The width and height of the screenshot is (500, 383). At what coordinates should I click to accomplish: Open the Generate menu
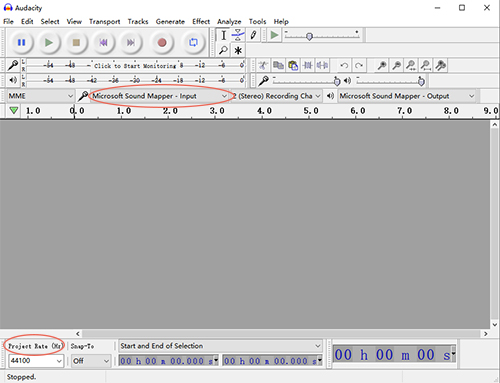[x=170, y=22]
